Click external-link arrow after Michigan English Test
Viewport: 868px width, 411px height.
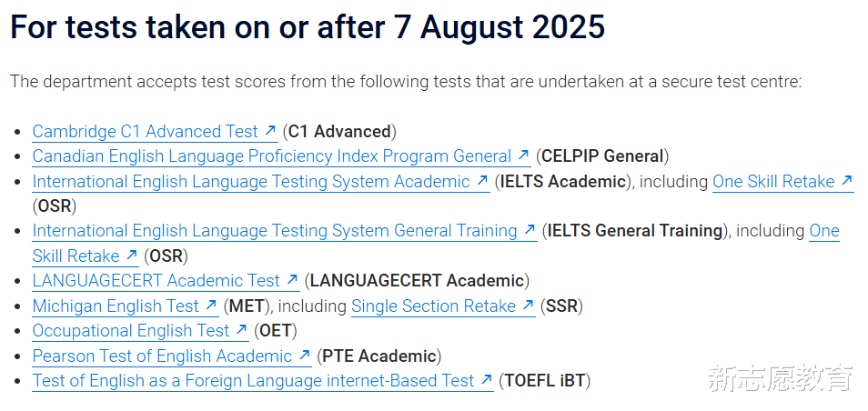(210, 306)
